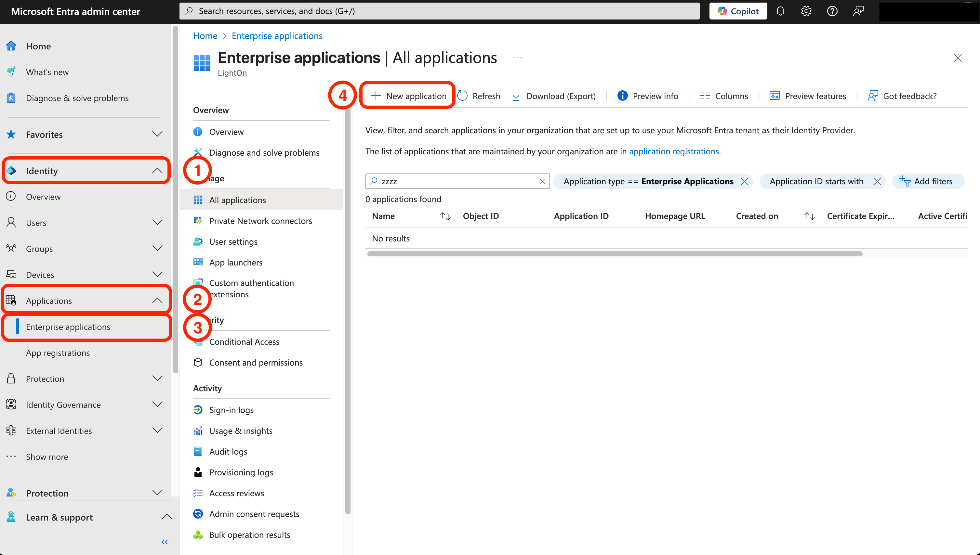
Task: Click the resources search input field
Action: click(439, 11)
